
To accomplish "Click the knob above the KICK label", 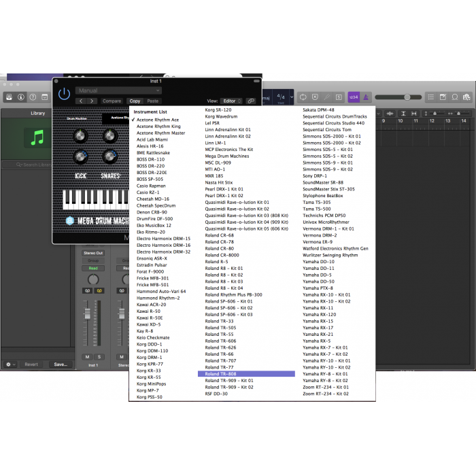I will 80,156.
